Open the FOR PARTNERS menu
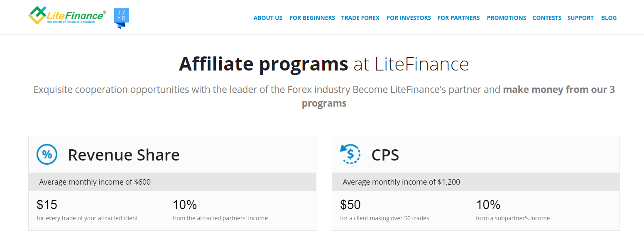644x241 pixels. 458,18
